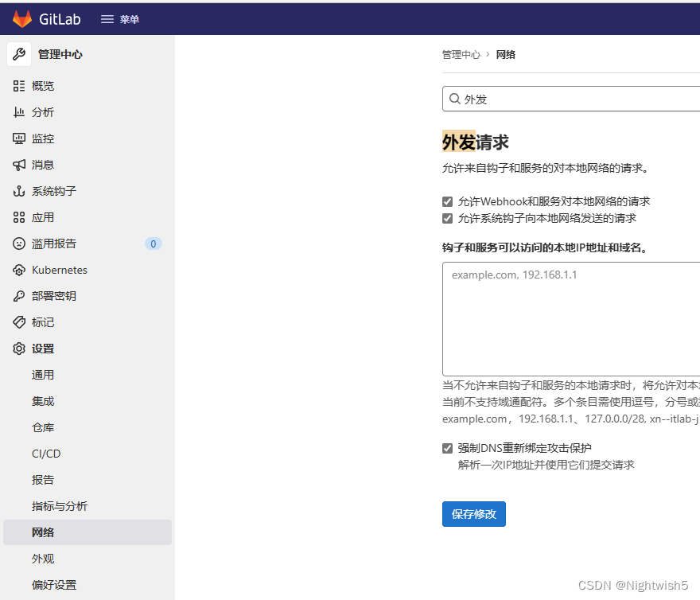Click the 监控 (Monitoring) sidebar icon
The width and height of the screenshot is (700, 600).
[18, 138]
